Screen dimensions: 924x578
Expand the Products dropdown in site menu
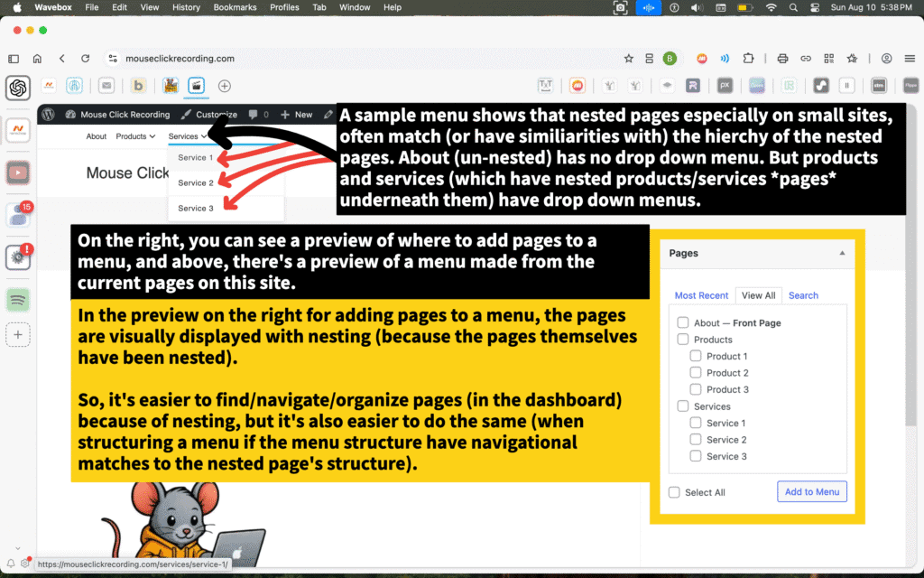135,136
